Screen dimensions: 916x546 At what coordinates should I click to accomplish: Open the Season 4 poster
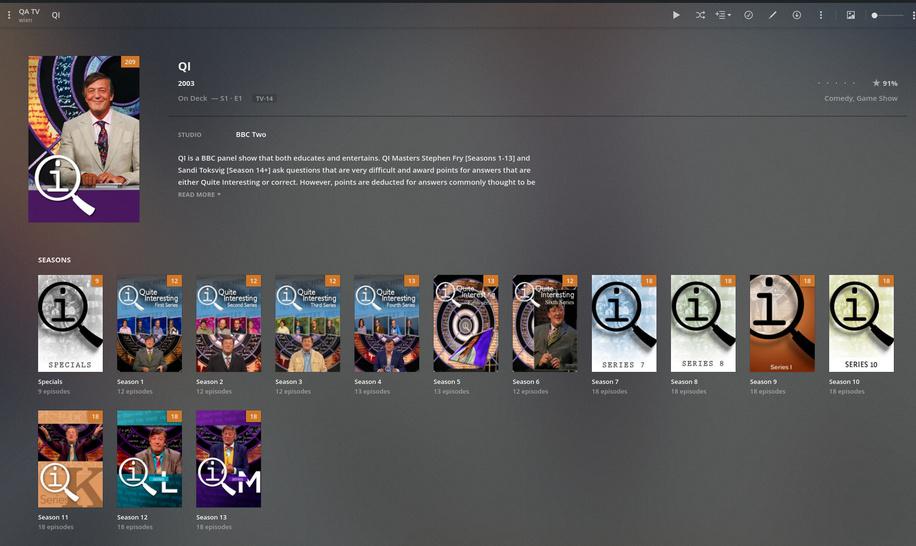tap(386, 324)
